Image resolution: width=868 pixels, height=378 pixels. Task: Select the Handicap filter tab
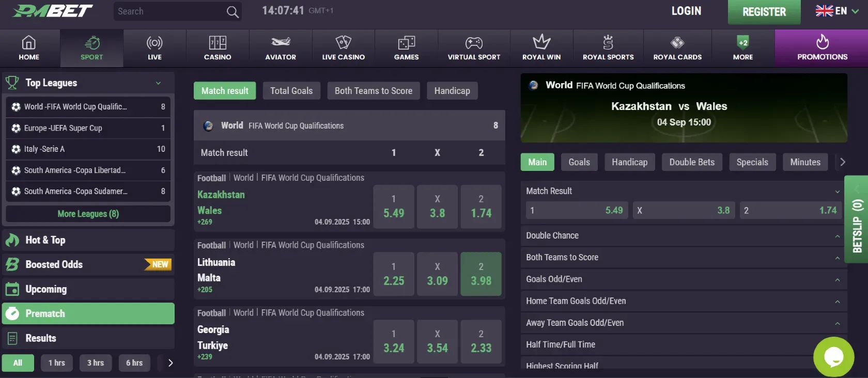click(x=452, y=91)
